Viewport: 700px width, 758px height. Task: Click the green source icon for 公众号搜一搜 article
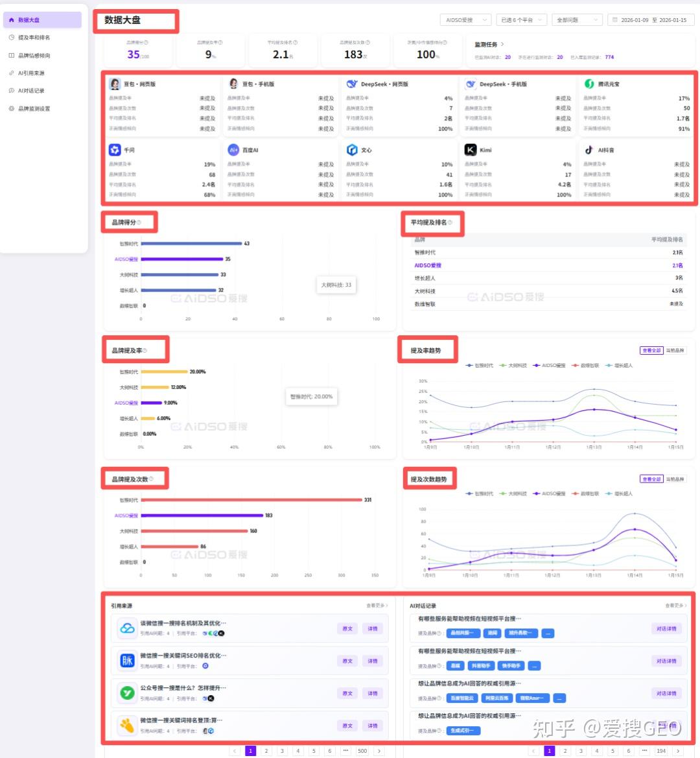(127, 693)
